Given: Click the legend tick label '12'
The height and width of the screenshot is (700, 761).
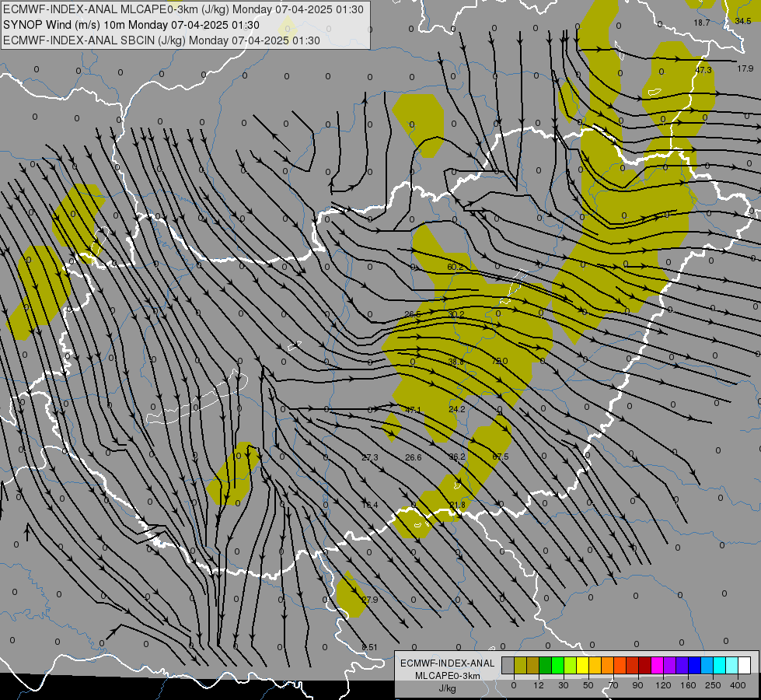Looking at the screenshot, I should tap(539, 685).
